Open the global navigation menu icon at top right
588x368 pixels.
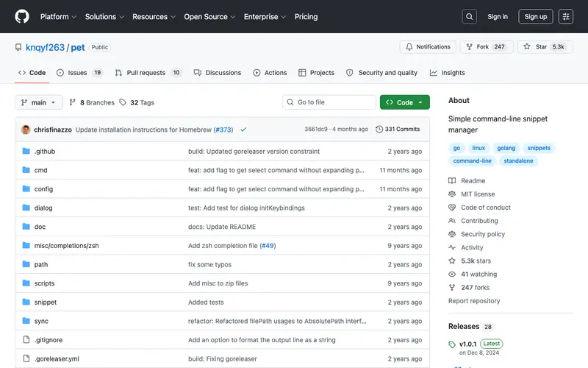[x=565, y=16]
